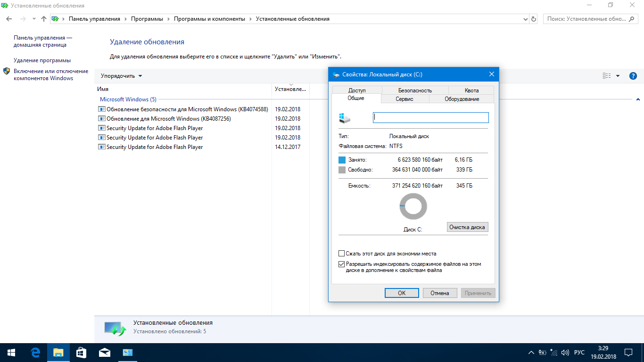Click Включение или отключение компонентов Windows link
644x362 pixels.
51,74
